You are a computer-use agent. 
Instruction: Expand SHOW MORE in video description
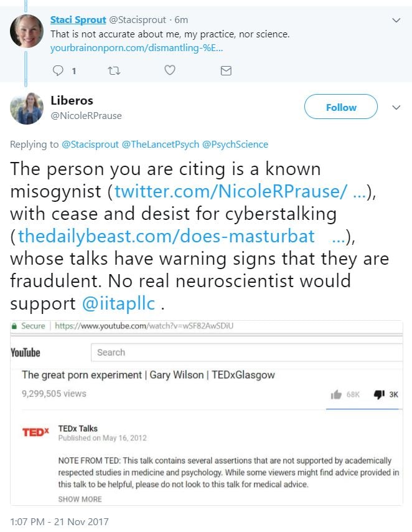coord(80,499)
